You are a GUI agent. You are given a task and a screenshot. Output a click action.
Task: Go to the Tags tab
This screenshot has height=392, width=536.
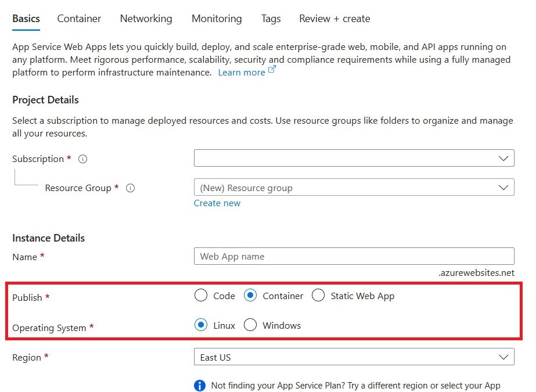coord(271,19)
